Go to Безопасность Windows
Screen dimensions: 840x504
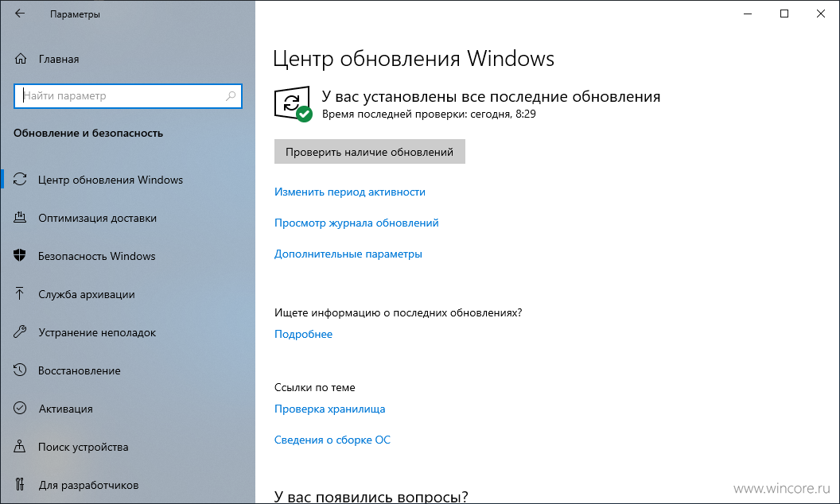tap(127, 255)
